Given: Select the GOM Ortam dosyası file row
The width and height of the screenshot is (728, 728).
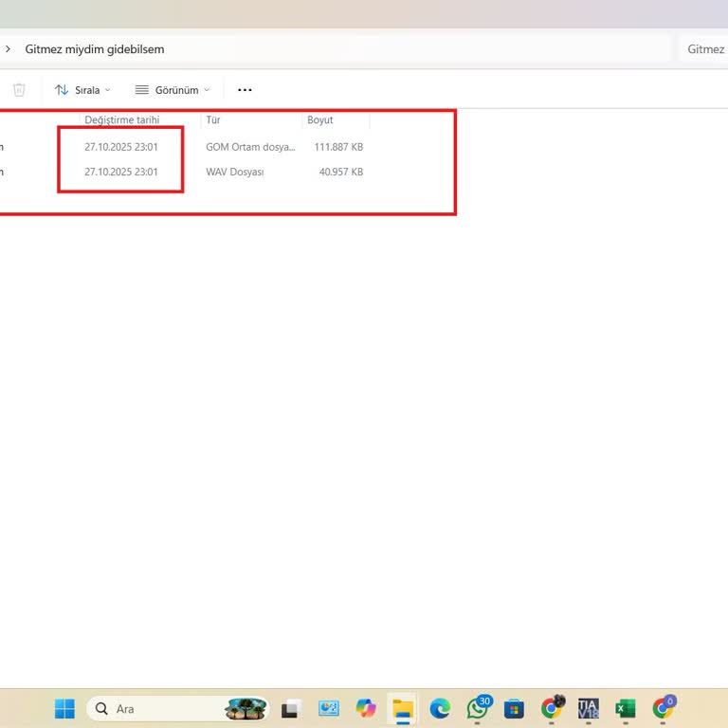Looking at the screenshot, I should (250, 147).
